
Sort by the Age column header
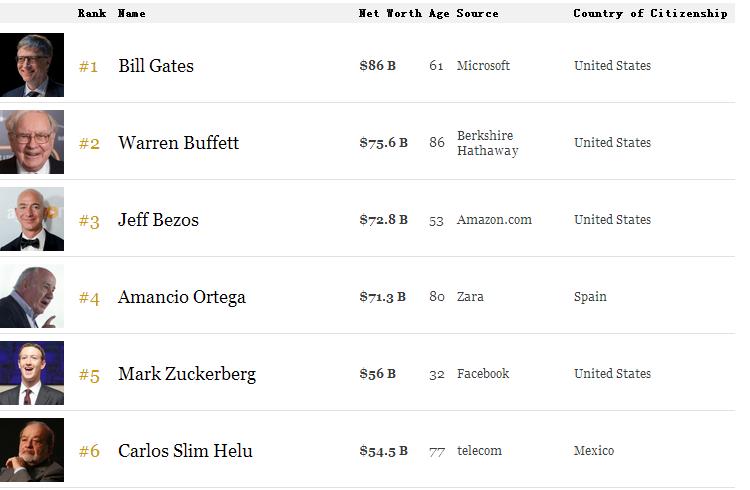[x=439, y=14]
